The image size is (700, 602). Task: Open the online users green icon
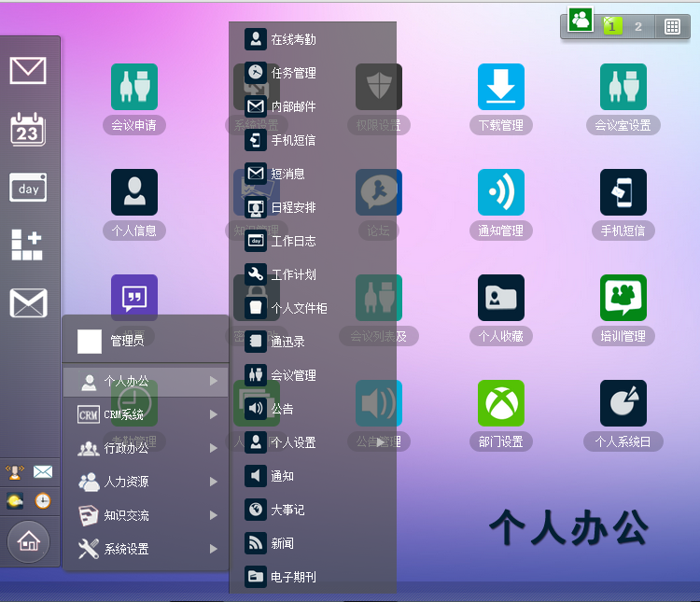(581, 20)
